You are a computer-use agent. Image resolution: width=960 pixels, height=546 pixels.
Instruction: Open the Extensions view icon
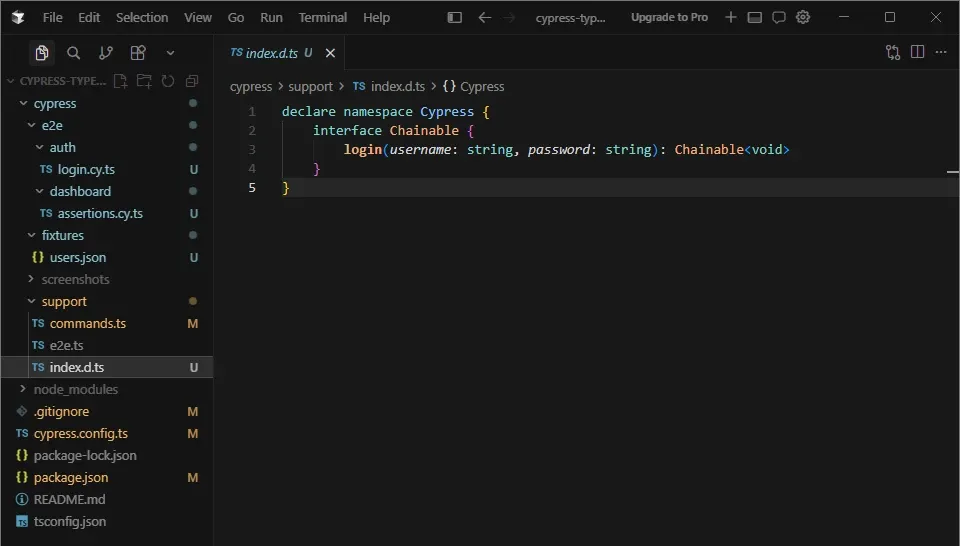[x=138, y=53]
